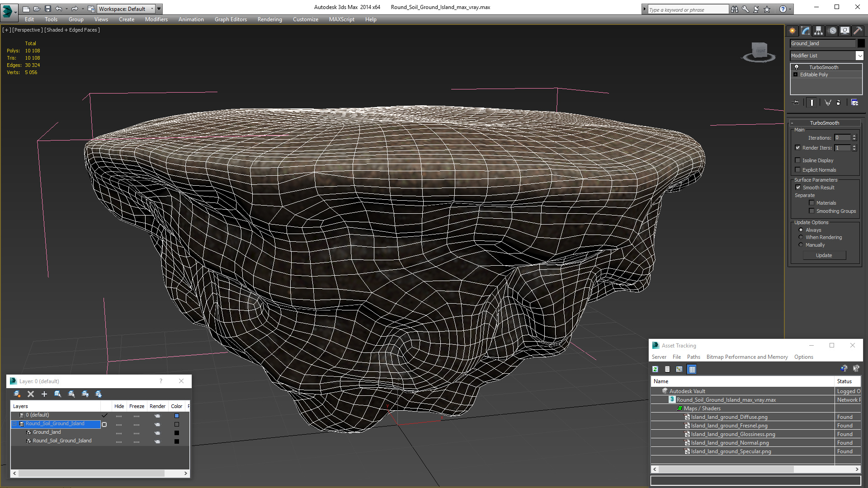Viewport: 868px width, 488px height.
Task: Click the Update button in TurboSmooth
Action: pyautogui.click(x=824, y=255)
